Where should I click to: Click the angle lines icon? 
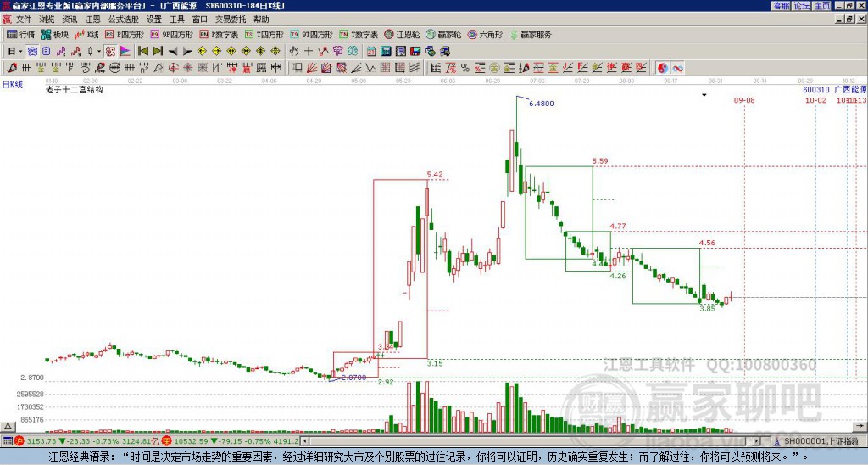tap(356, 68)
